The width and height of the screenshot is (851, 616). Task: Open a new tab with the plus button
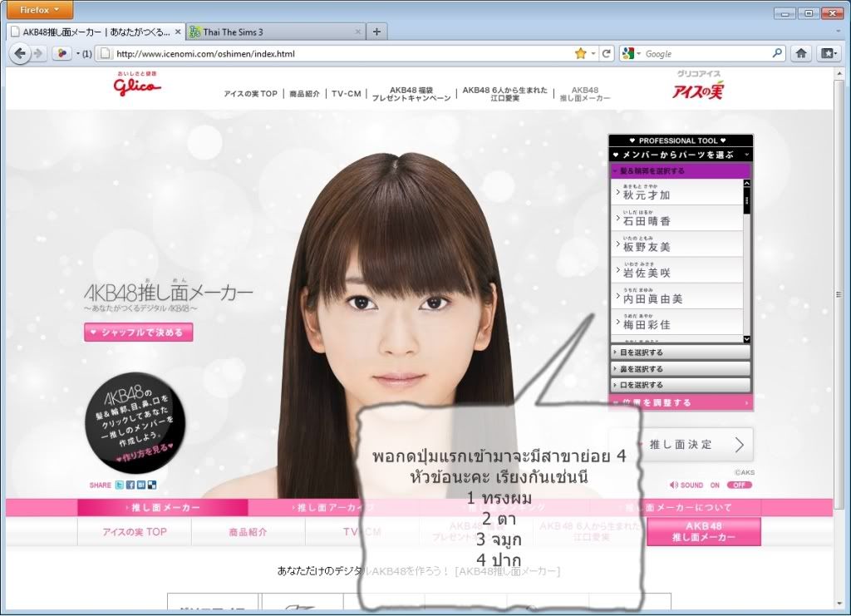pyautogui.click(x=376, y=32)
